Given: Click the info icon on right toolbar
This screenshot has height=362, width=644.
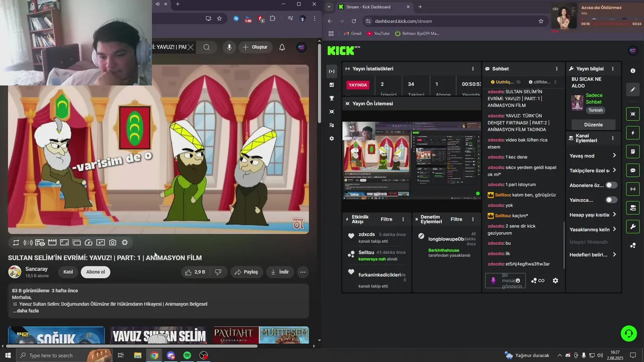Looking at the screenshot, I should click(633, 71).
